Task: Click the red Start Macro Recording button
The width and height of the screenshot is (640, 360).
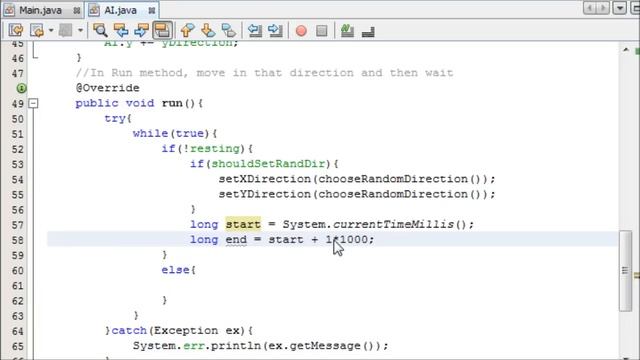Action: point(301,31)
